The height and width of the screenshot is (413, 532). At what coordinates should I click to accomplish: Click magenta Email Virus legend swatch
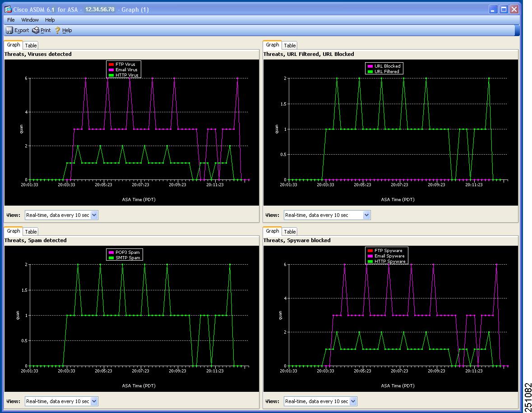coord(111,70)
